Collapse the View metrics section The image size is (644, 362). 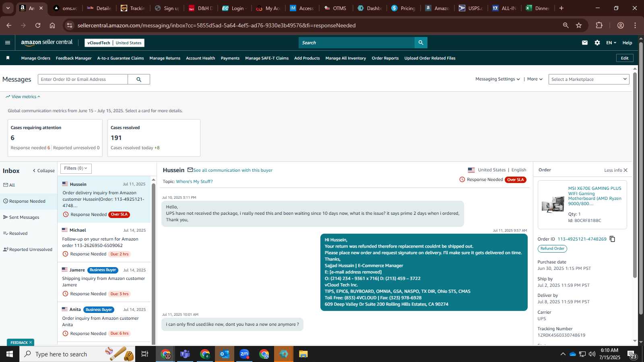23,97
